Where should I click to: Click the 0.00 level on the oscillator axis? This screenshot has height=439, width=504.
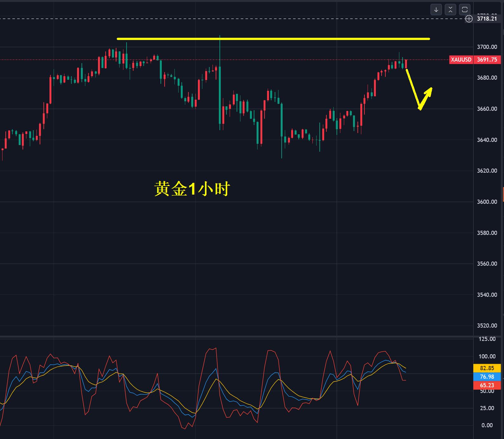pos(487,425)
